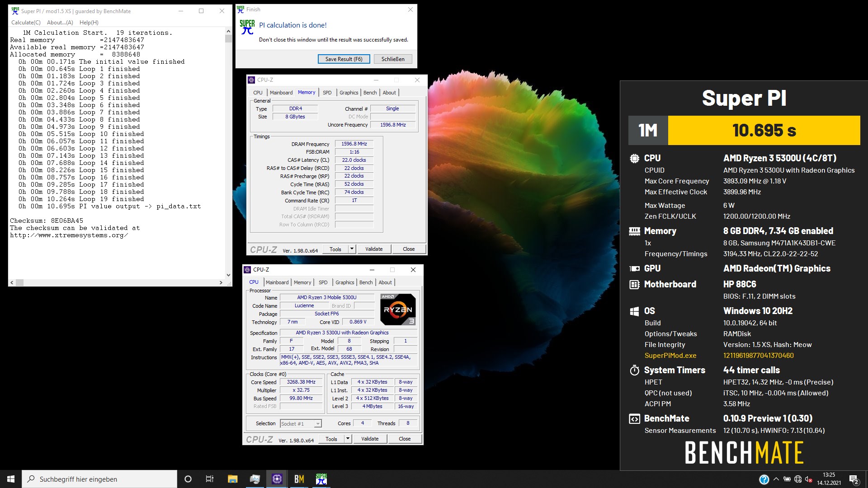
Task: Switch to the CPU-Z taskbar icon
Action: (x=277, y=479)
